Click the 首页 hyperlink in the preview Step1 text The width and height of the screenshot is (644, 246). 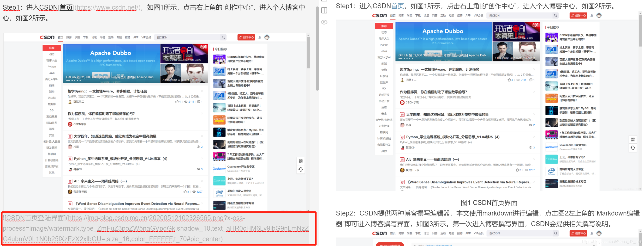(397, 6)
